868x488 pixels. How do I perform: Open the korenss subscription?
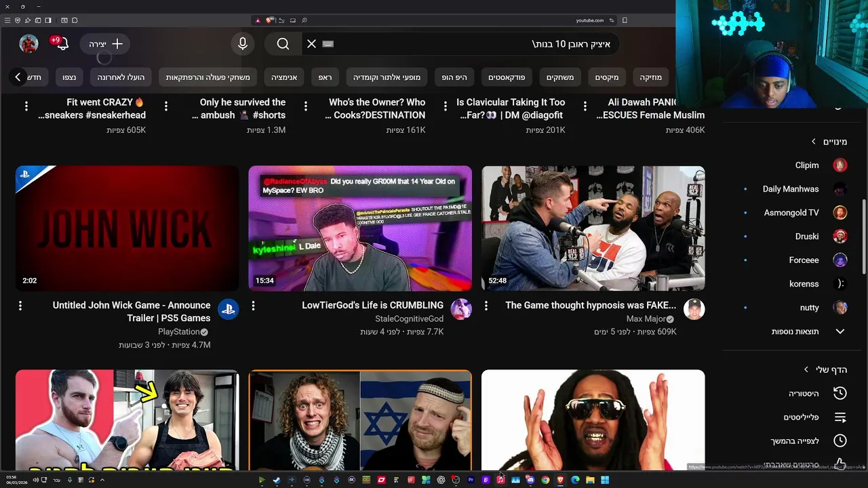point(804,284)
